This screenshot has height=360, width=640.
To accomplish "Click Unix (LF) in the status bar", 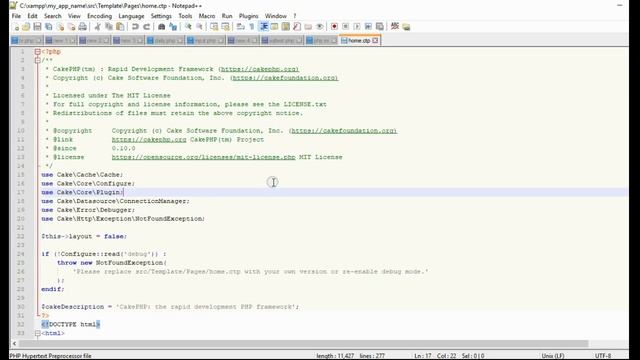I will click(x=553, y=356).
